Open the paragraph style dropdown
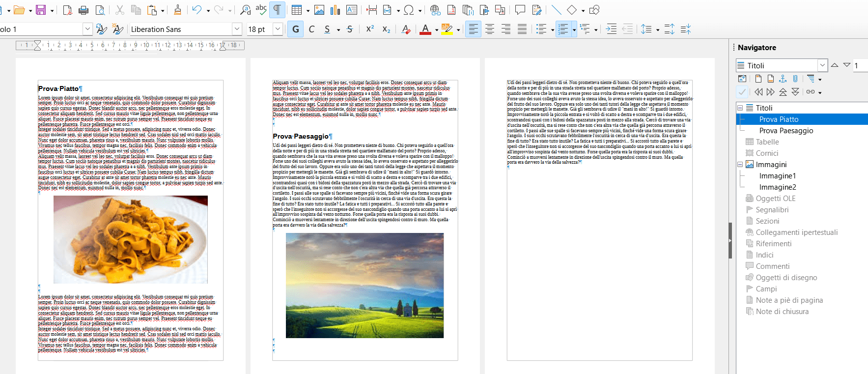This screenshot has height=374, width=868. click(87, 29)
